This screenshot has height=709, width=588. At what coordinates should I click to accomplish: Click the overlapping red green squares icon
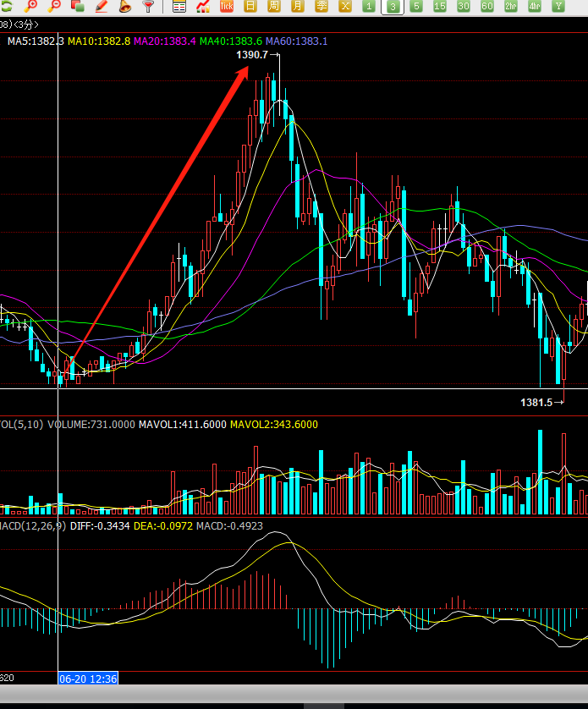coord(78,7)
